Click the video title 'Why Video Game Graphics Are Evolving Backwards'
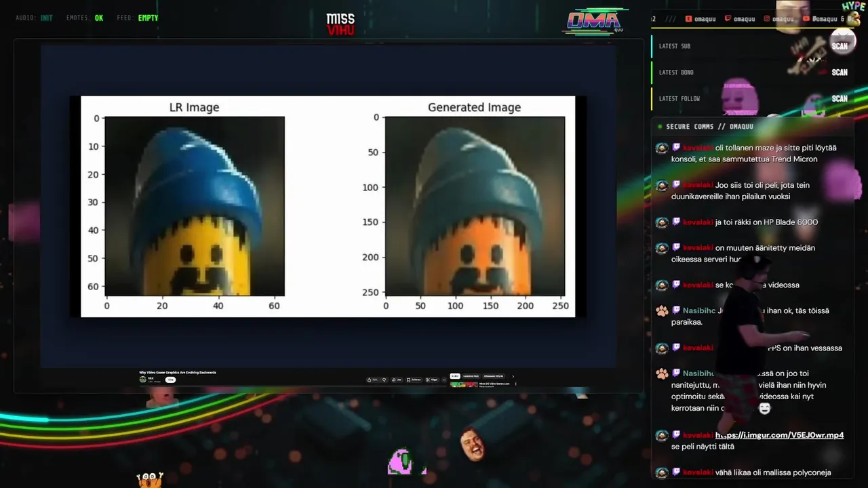Viewport: 868px width, 488px height. point(178,372)
